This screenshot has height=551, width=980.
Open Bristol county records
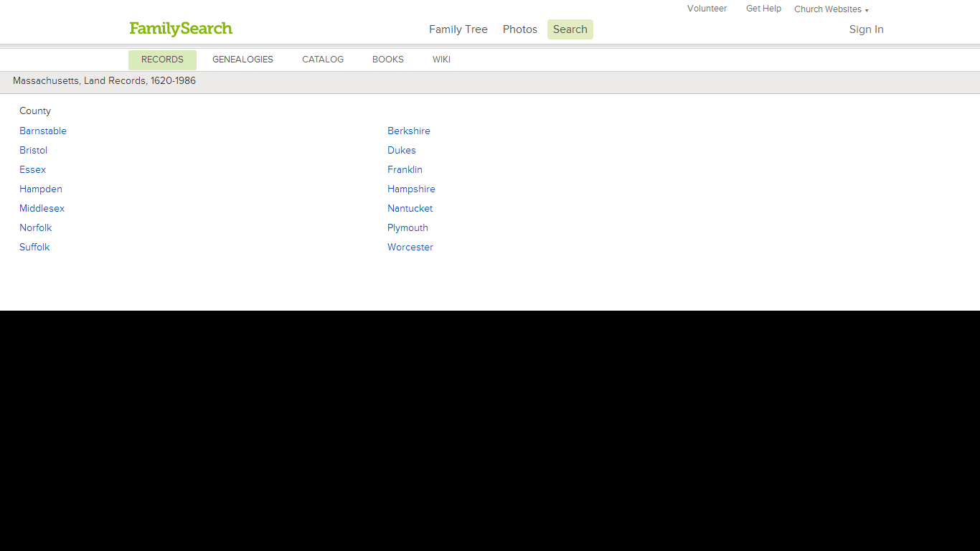[34, 151]
